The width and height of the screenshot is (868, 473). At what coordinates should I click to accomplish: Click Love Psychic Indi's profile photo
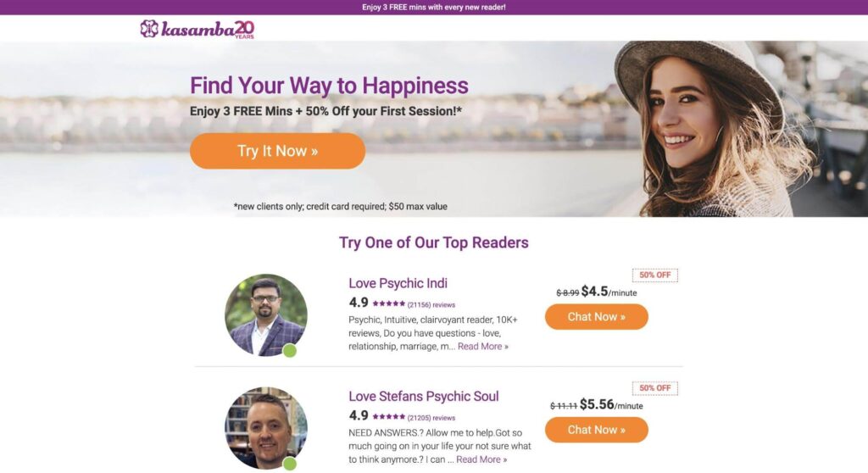pos(265,315)
